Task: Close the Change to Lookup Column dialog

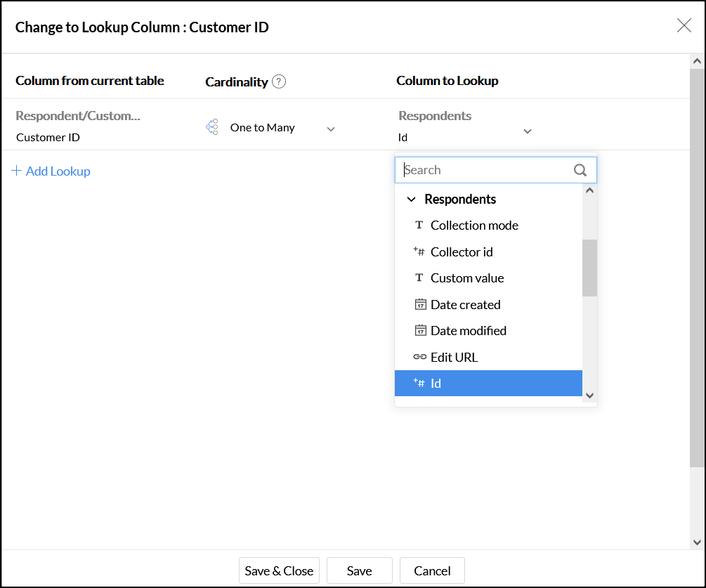Action: point(684,26)
